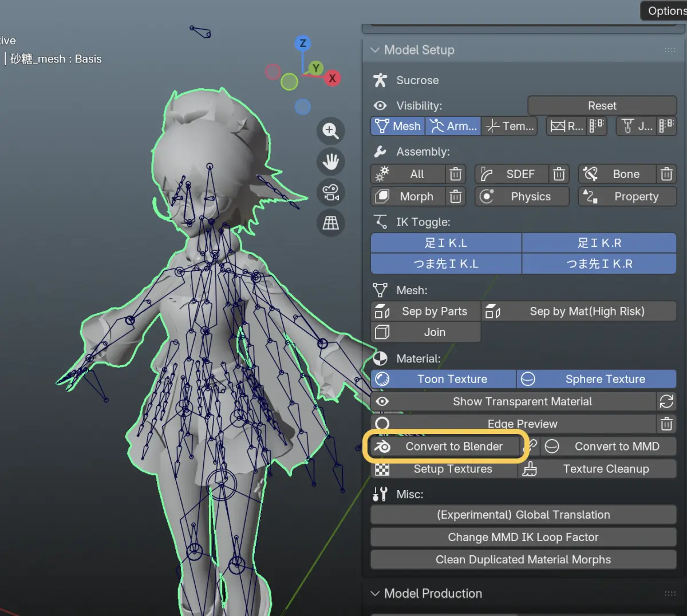Open the Options dropdown at top
Viewport: 687px width, 616px height.
click(x=664, y=11)
